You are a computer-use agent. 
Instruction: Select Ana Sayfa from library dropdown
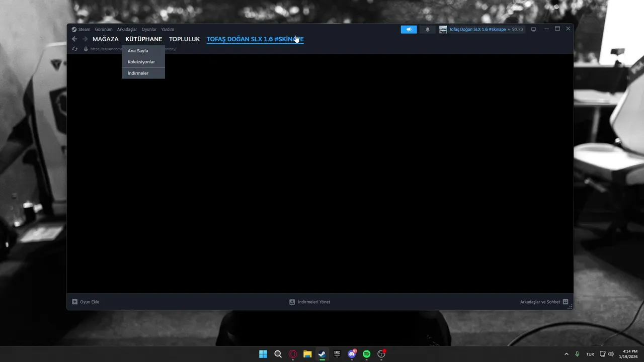(x=143, y=51)
